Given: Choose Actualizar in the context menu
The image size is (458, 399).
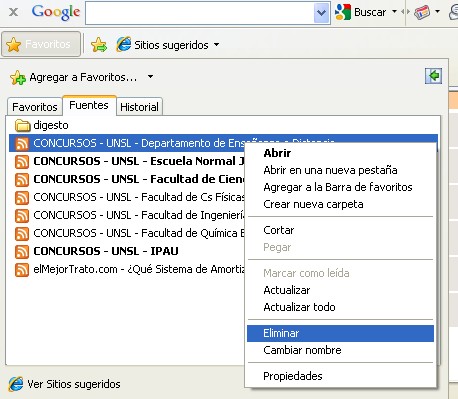Looking at the screenshot, I should point(340,290).
